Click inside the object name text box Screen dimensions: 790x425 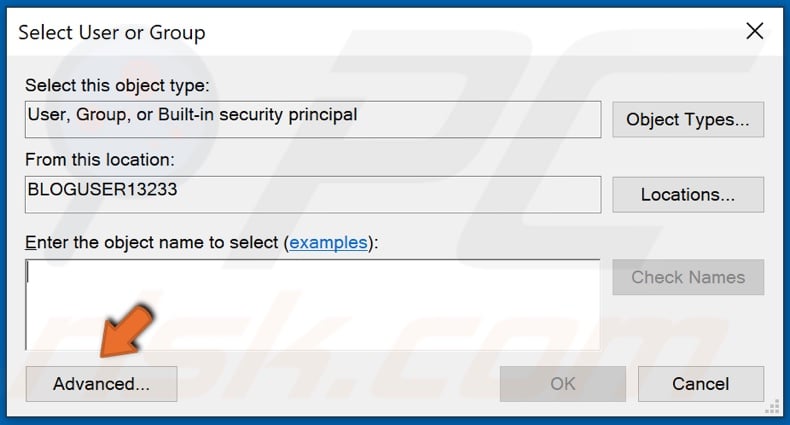coord(312,305)
